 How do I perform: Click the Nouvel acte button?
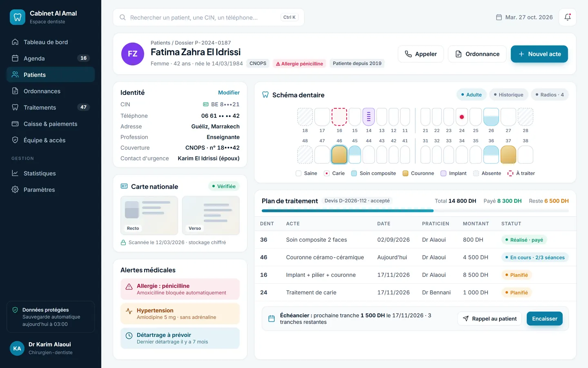coord(539,54)
